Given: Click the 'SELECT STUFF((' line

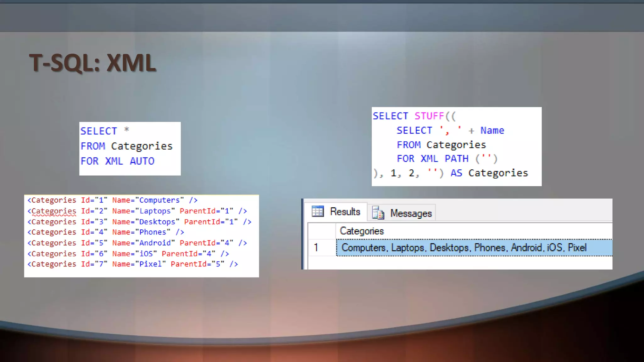Looking at the screenshot, I should coord(414,116).
